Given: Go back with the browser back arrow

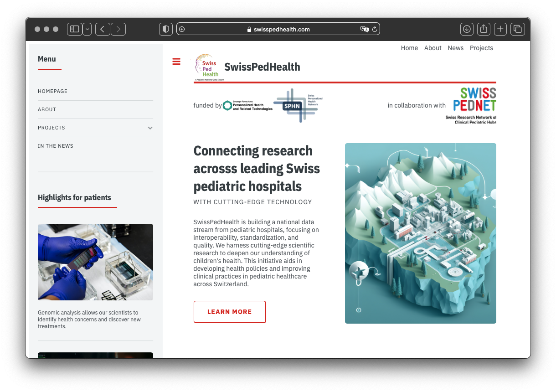Looking at the screenshot, I should click(103, 29).
